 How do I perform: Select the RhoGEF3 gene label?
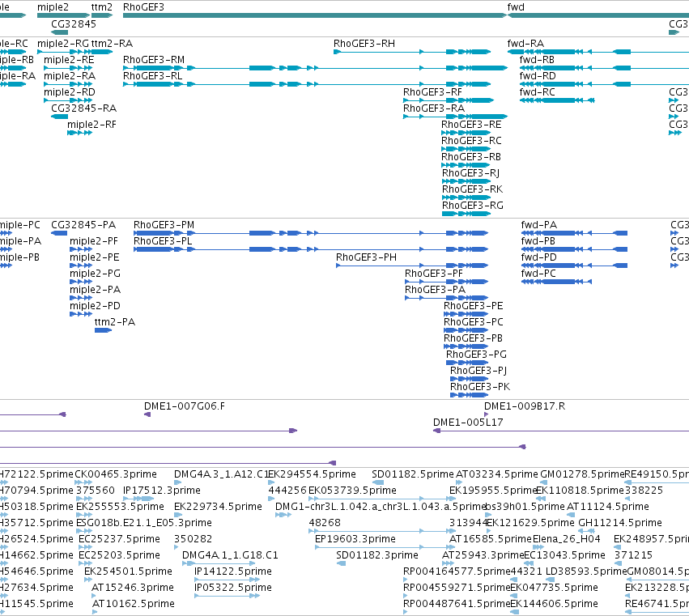pos(143,7)
